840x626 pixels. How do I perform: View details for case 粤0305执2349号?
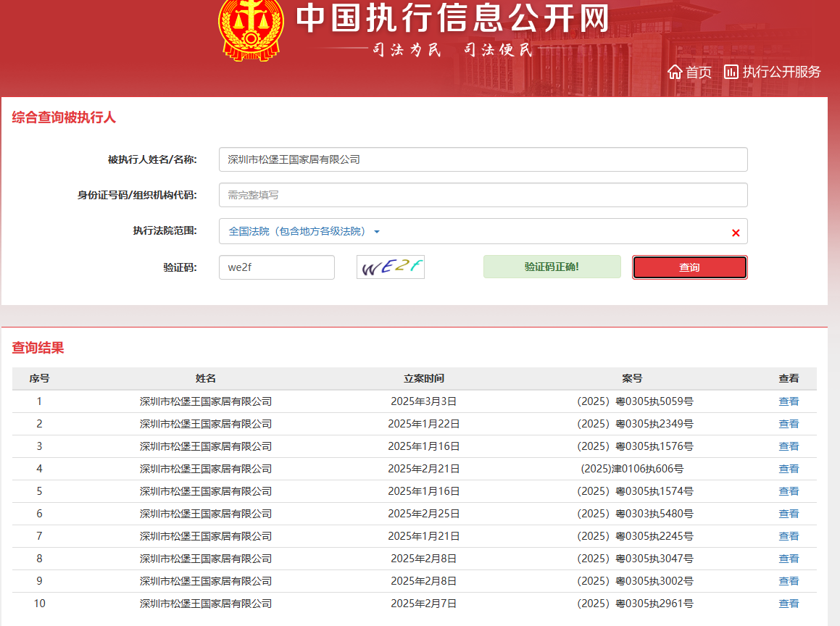tap(789, 424)
